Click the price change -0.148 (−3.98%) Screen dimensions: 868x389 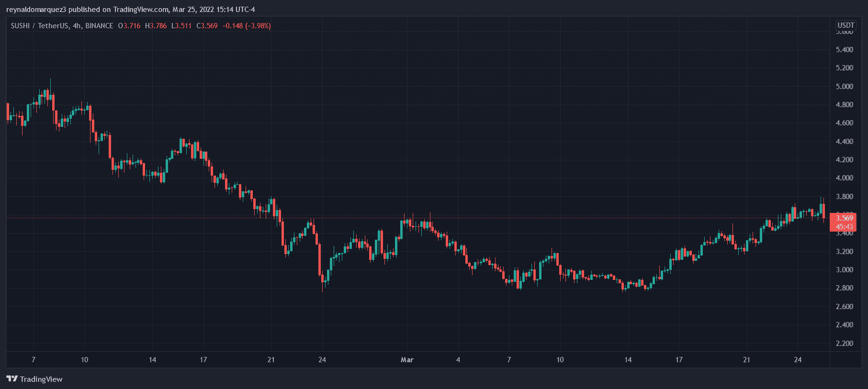tap(247, 26)
